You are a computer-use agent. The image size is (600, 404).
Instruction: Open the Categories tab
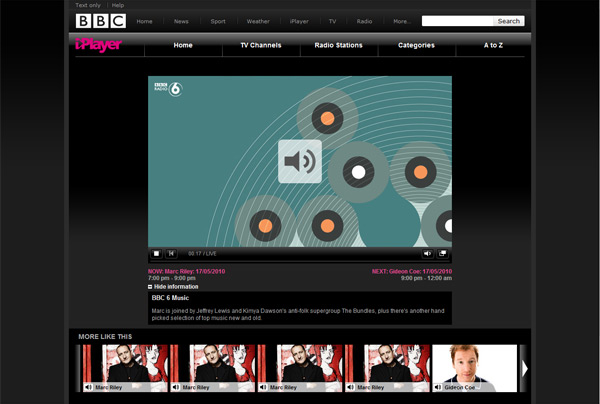(416, 45)
